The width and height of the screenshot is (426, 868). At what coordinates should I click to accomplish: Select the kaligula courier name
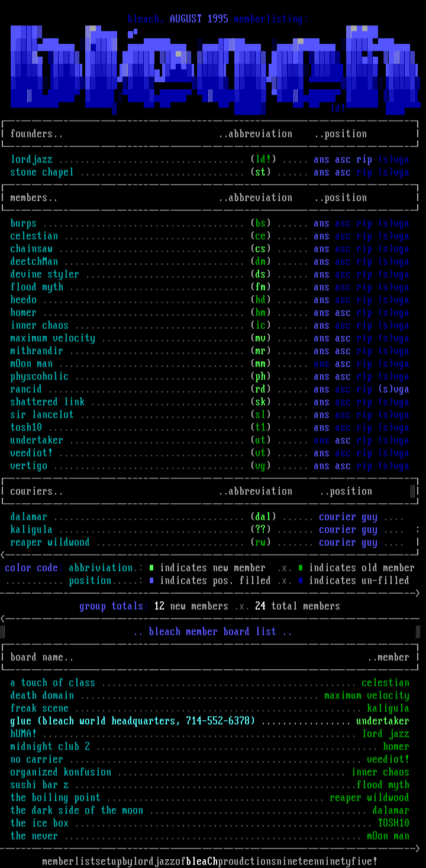pos(31,530)
